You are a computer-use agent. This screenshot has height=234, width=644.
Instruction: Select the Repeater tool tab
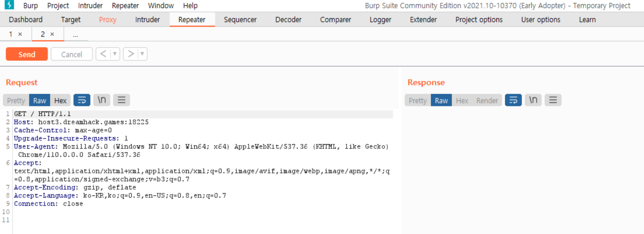tap(192, 19)
